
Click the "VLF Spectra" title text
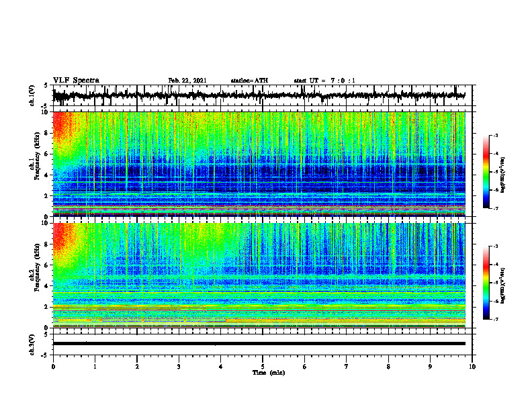click(76, 81)
